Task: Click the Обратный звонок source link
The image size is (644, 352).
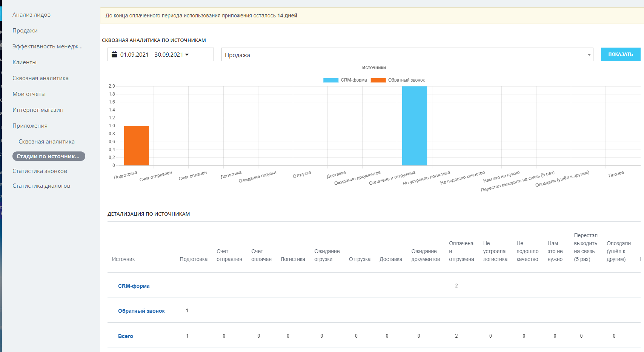Action: 141,311
